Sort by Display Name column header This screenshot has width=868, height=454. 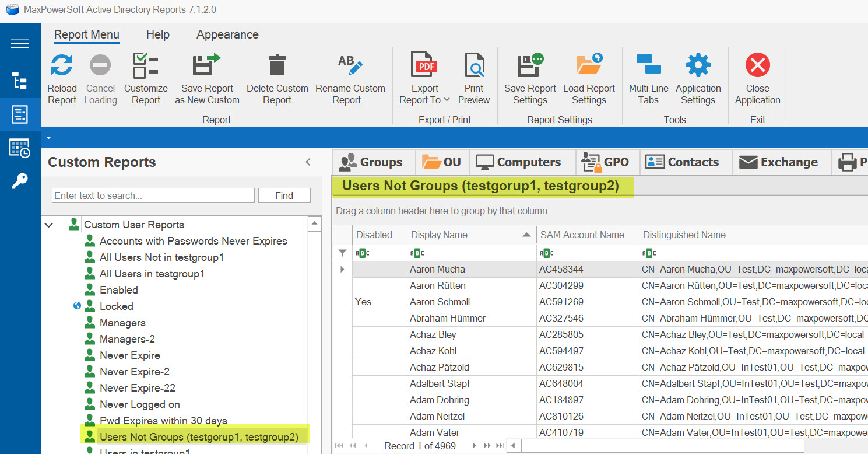471,235
